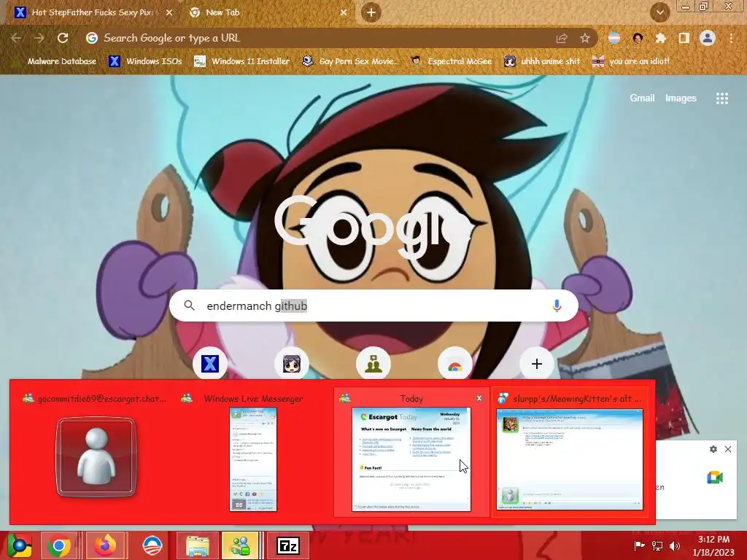The image size is (747, 560).
Task: Open the Chrome profile avatar
Action: pyautogui.click(x=708, y=38)
